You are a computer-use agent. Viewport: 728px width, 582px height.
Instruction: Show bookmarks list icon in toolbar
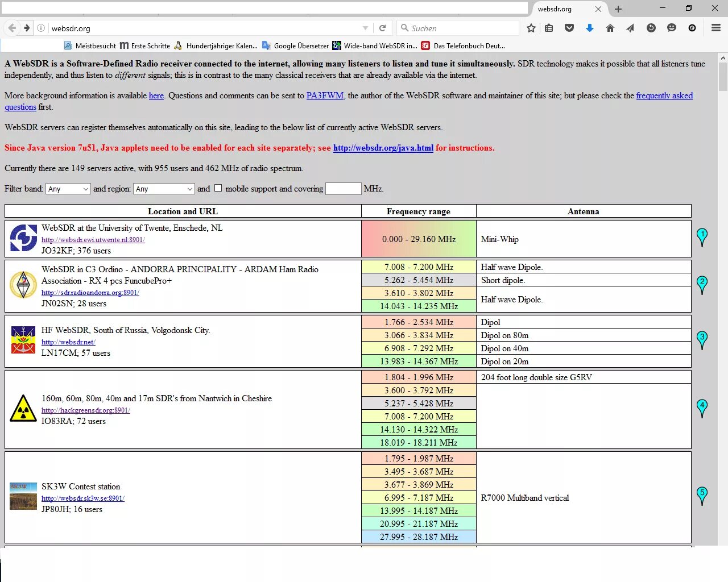point(549,28)
